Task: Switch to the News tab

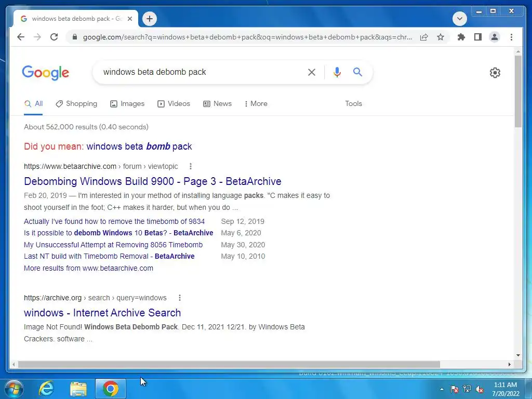Action: [x=217, y=104]
